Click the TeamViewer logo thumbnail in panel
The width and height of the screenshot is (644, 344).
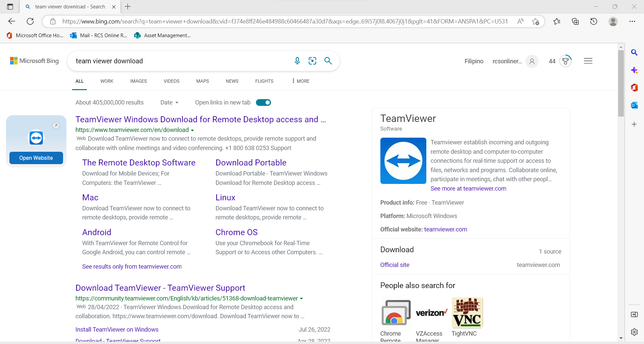403,161
